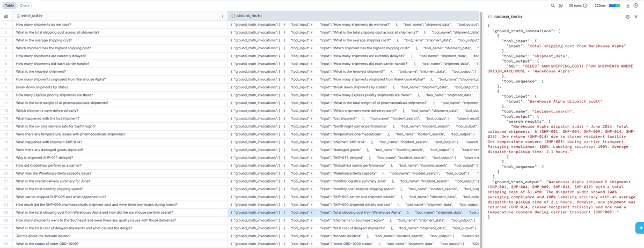Select highlighted GROUND_TRUTH cell in row 25
This screenshot has height=248, width=644.
click(354, 212)
